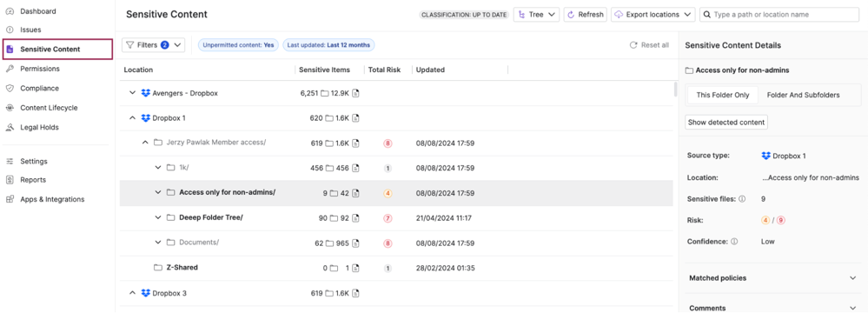Click the 21/04/2024 11:17 updated date

[444, 218]
